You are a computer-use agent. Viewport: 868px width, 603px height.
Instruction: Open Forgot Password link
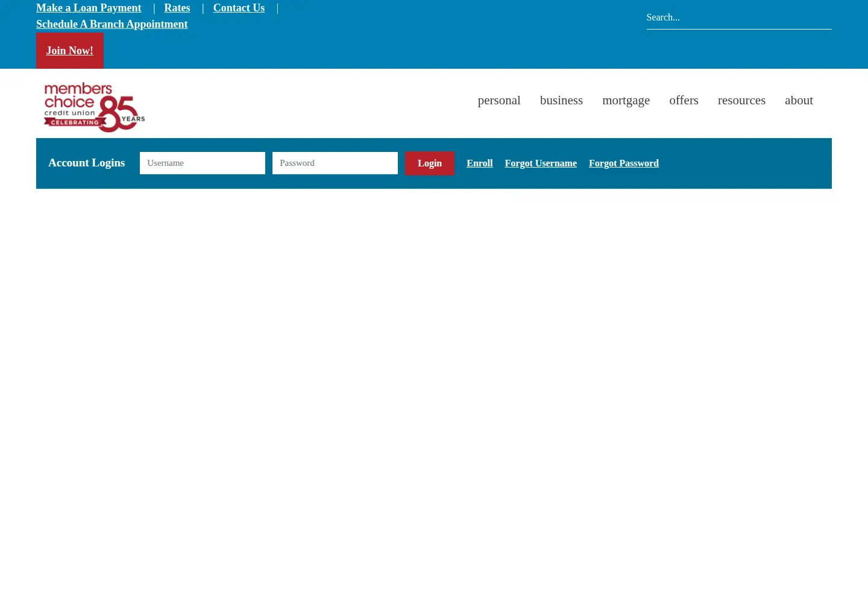pyautogui.click(x=624, y=163)
